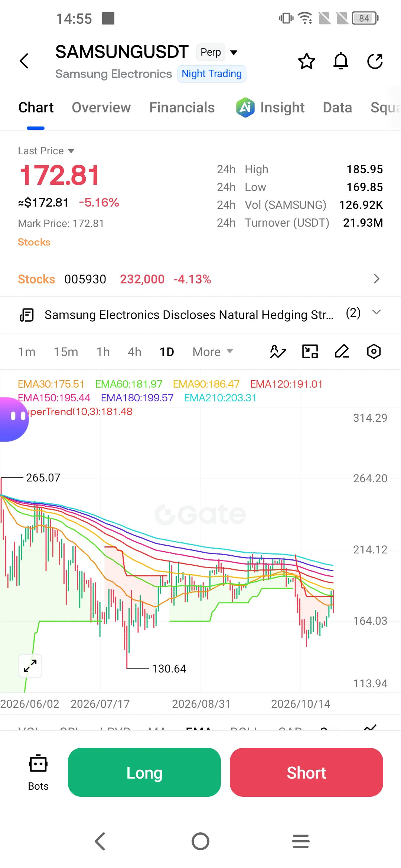
Task: Tap the 232,000 stock price value
Action: (x=142, y=279)
